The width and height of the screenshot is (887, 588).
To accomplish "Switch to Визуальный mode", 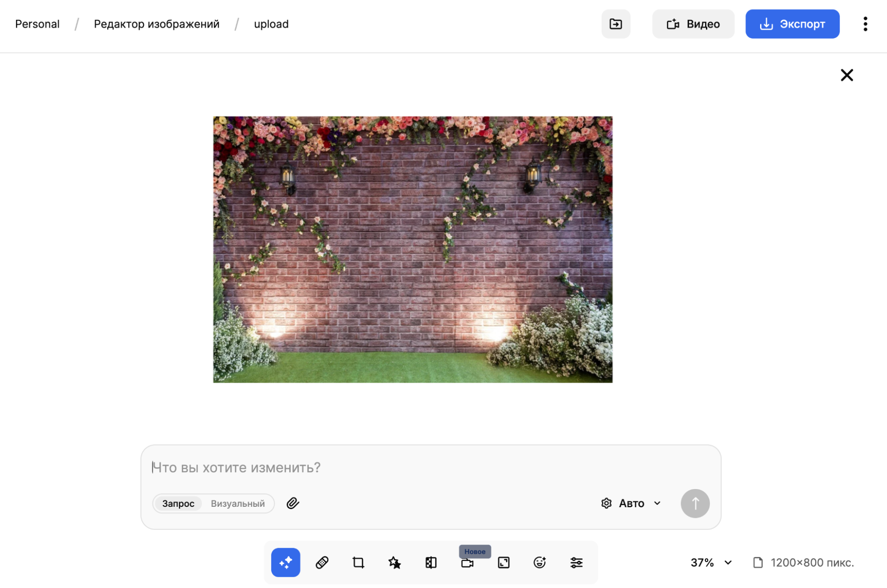I will click(237, 503).
